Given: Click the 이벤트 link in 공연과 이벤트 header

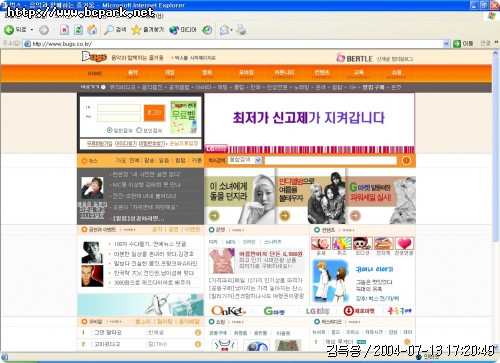Looking at the screenshot, I should pos(192,230).
